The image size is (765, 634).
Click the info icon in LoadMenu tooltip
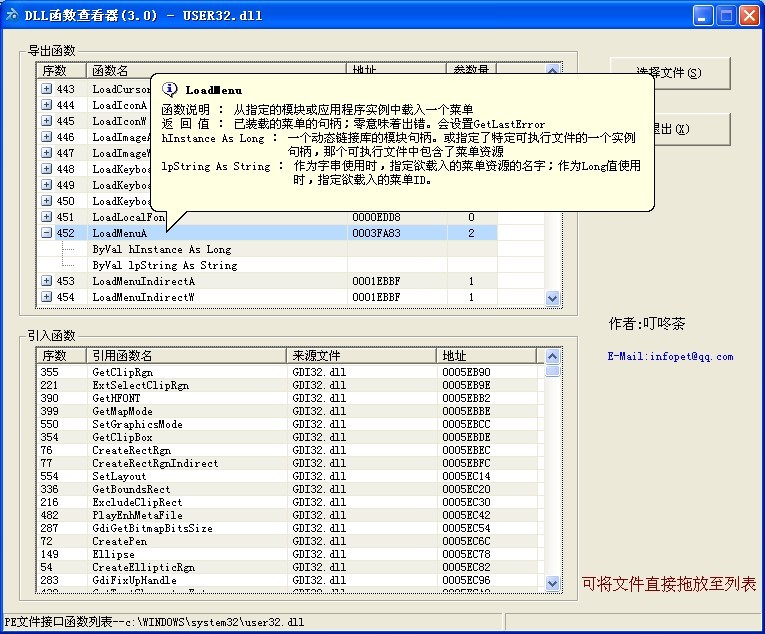(169, 89)
